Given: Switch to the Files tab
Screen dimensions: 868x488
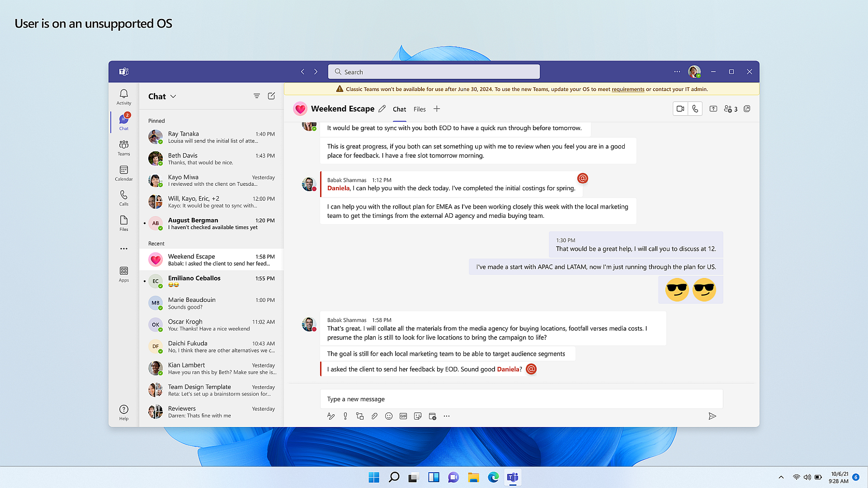Looking at the screenshot, I should pos(420,109).
